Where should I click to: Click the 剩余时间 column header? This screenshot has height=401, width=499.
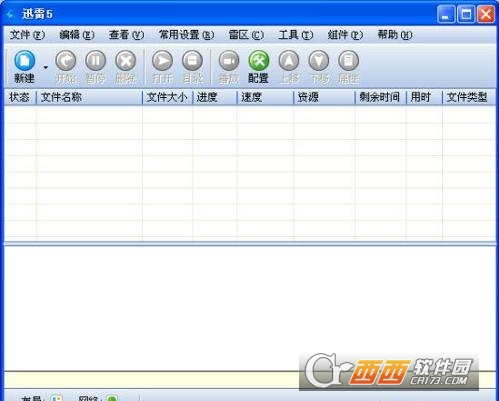click(380, 97)
